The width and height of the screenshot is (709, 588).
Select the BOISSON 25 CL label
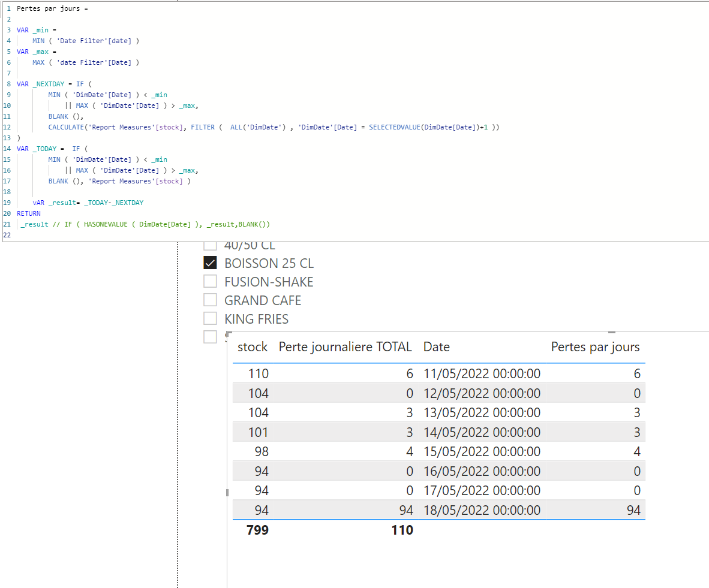click(269, 263)
